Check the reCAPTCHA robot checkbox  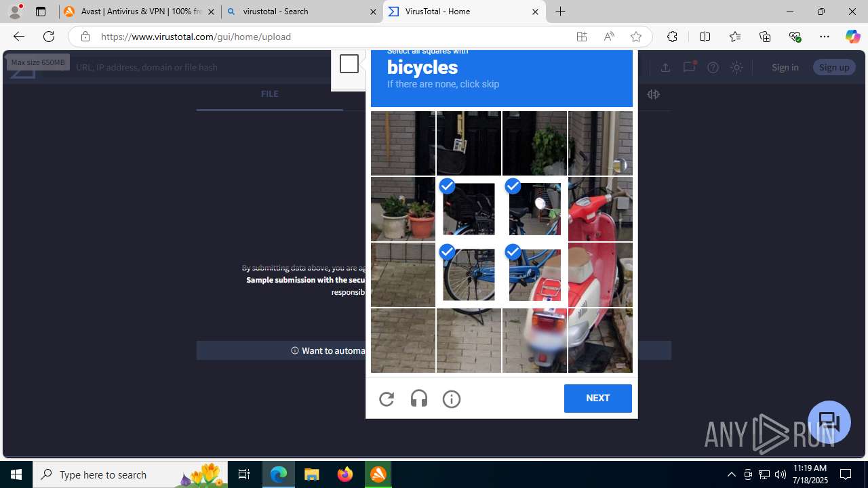coord(349,64)
